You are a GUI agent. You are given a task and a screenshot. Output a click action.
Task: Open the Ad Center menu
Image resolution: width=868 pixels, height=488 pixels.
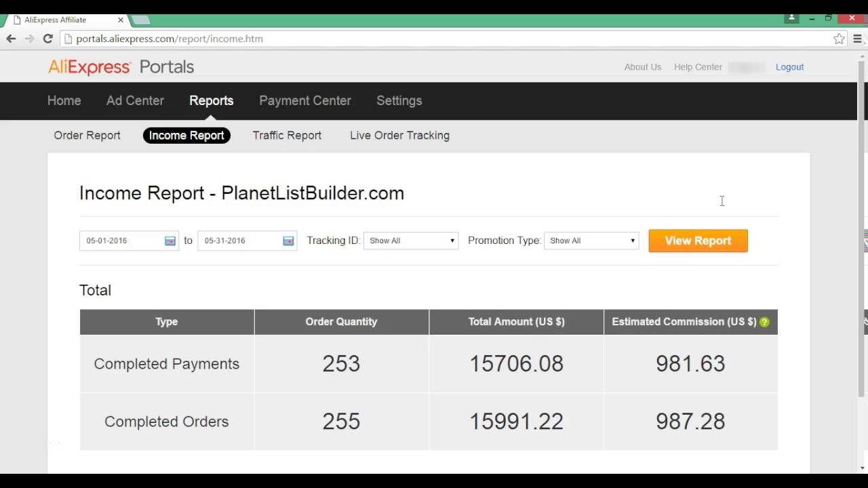135,100
